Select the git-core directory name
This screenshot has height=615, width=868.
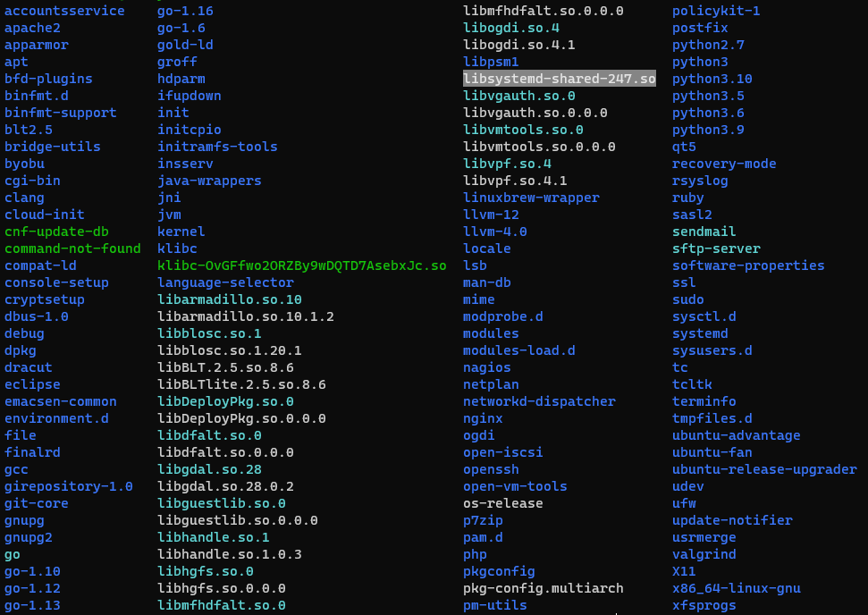pyautogui.click(x=37, y=503)
